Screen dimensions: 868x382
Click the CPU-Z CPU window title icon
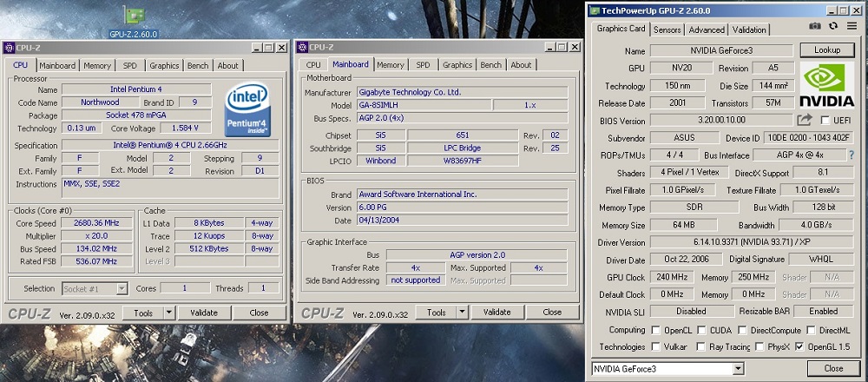9,48
